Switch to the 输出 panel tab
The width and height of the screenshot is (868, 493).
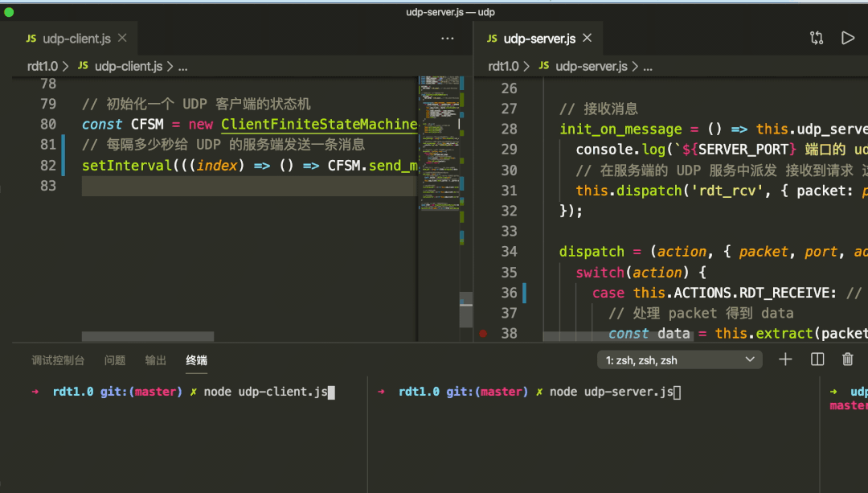point(156,360)
